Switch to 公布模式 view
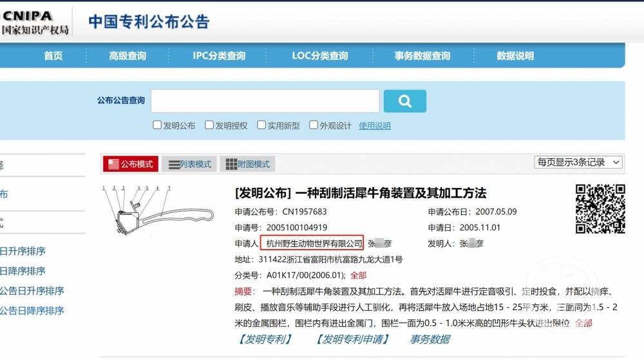 [130, 164]
